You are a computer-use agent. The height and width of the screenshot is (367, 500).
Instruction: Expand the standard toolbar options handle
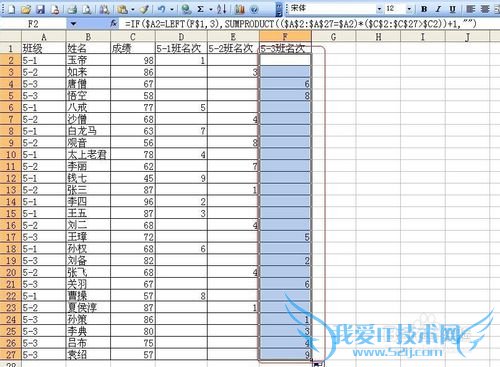279,9
